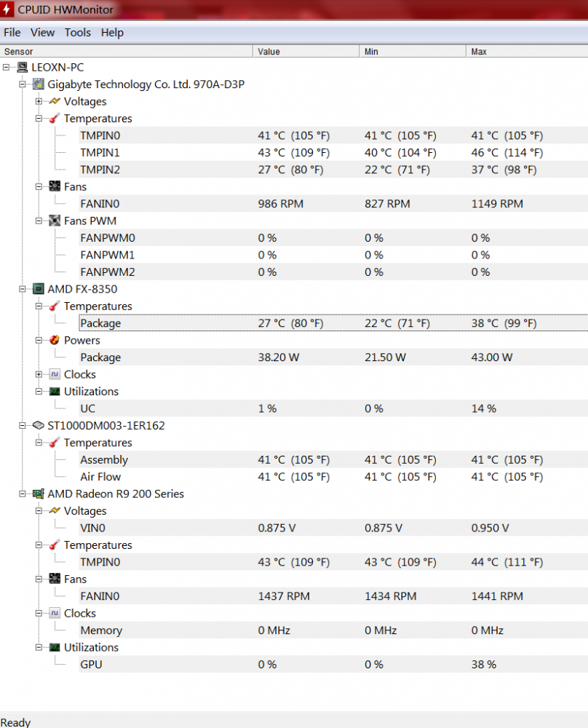This screenshot has width=588, height=728.
Task: Click the clock waveform icon under AMD FX-8350
Action: [x=55, y=374]
